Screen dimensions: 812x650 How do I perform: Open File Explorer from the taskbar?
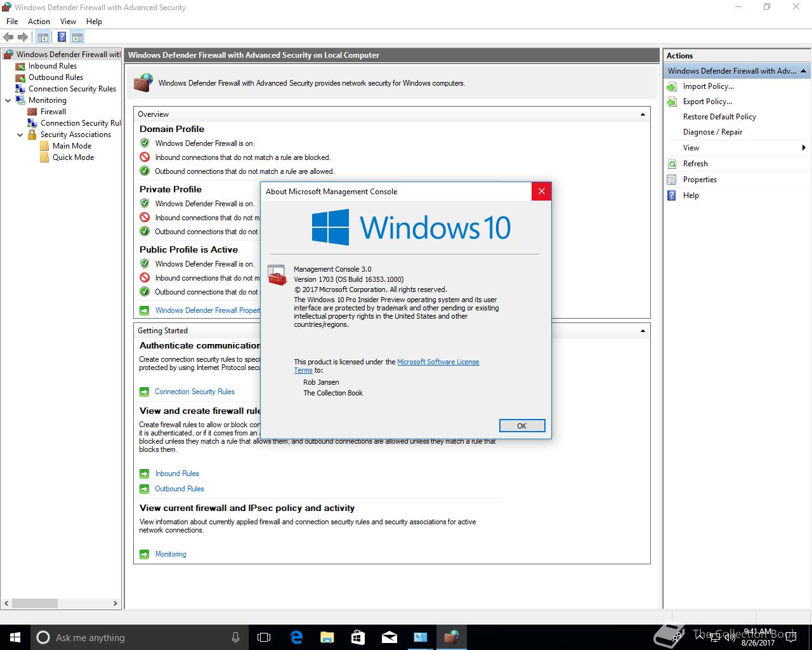(327, 637)
